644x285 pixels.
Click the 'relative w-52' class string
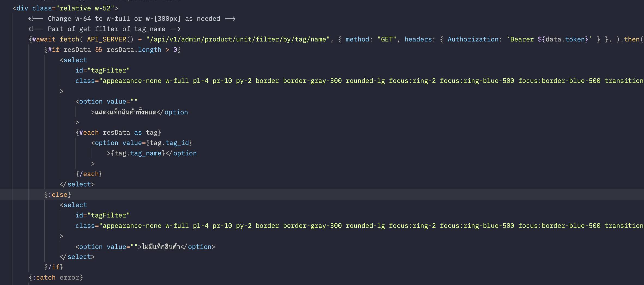point(85,8)
